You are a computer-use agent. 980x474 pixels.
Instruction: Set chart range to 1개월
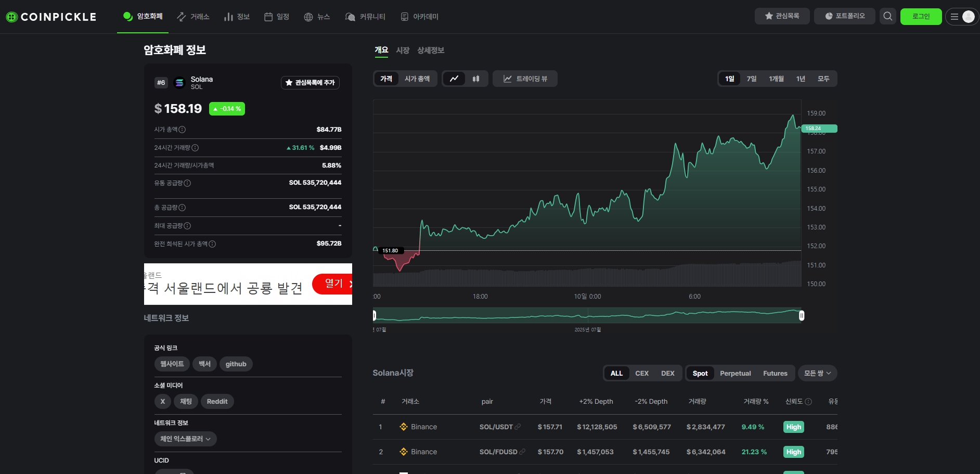point(776,79)
